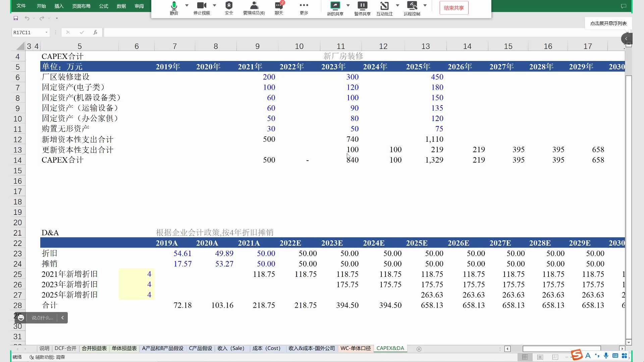Collapse the chat input bar
Image resolution: width=644 pixels, height=362 pixels.
click(62, 317)
